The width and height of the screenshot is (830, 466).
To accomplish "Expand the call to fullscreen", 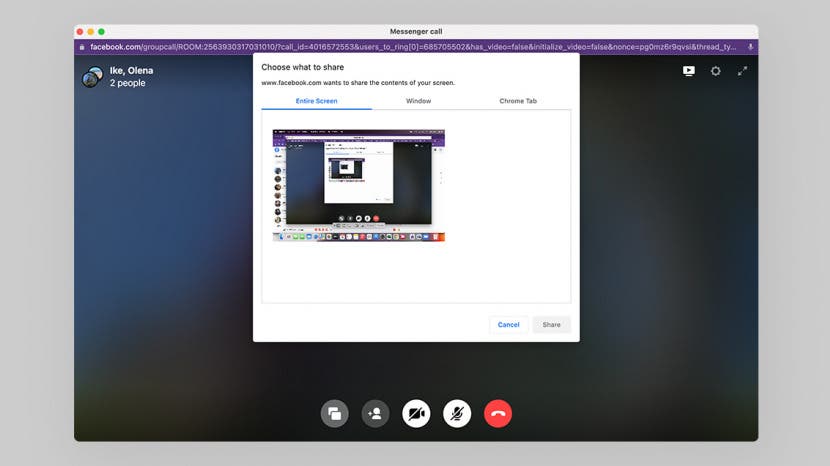I will tap(743, 71).
